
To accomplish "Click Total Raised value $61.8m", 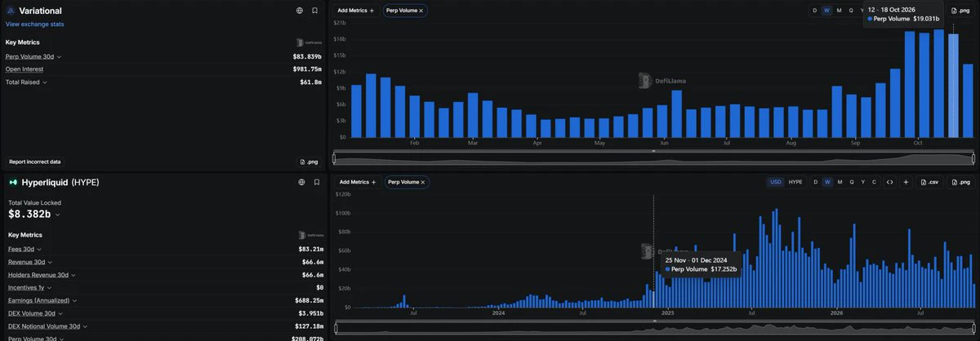I will (310, 82).
